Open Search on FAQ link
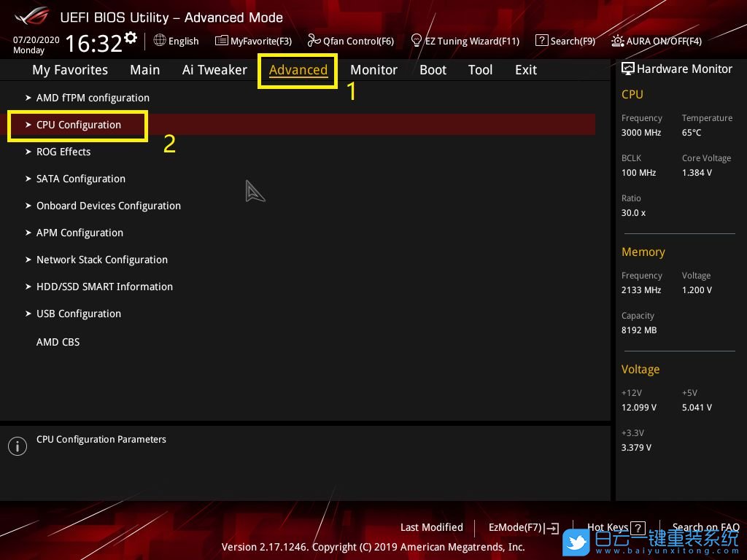Screen dimensions: 747x560 click(x=705, y=528)
